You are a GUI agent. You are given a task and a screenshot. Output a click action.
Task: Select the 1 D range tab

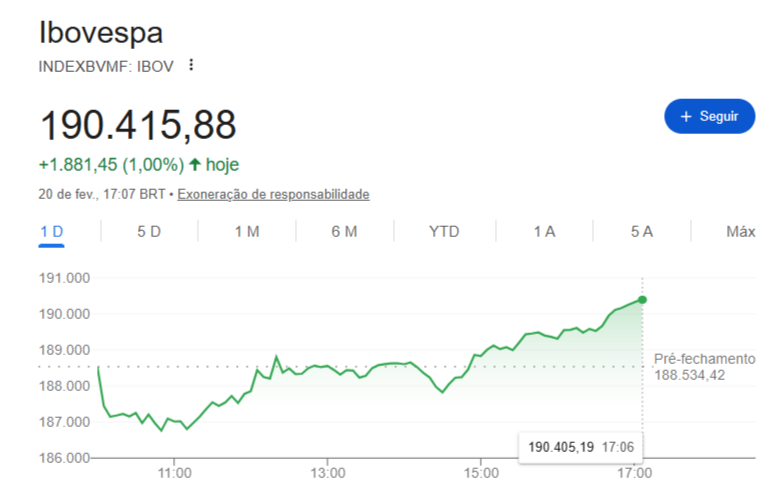(52, 232)
